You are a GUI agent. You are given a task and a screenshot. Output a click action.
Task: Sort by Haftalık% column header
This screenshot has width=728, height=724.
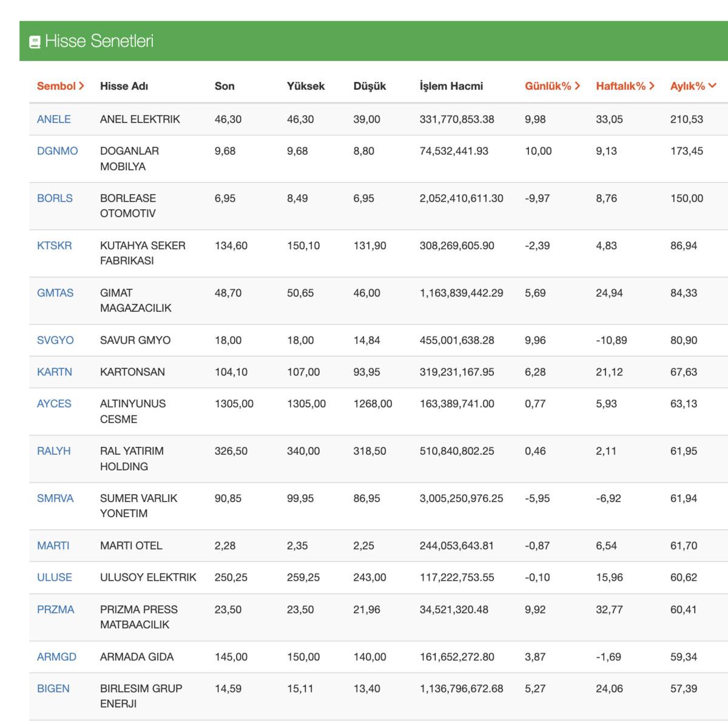coord(625,86)
